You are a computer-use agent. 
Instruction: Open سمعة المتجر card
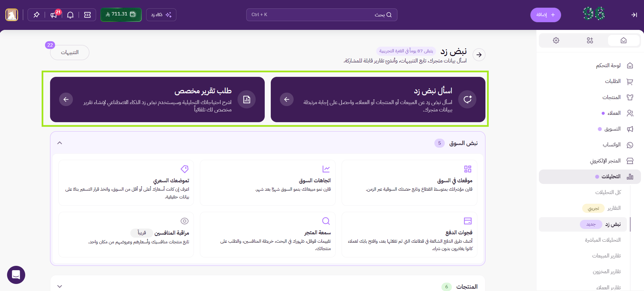pyautogui.click(x=268, y=235)
